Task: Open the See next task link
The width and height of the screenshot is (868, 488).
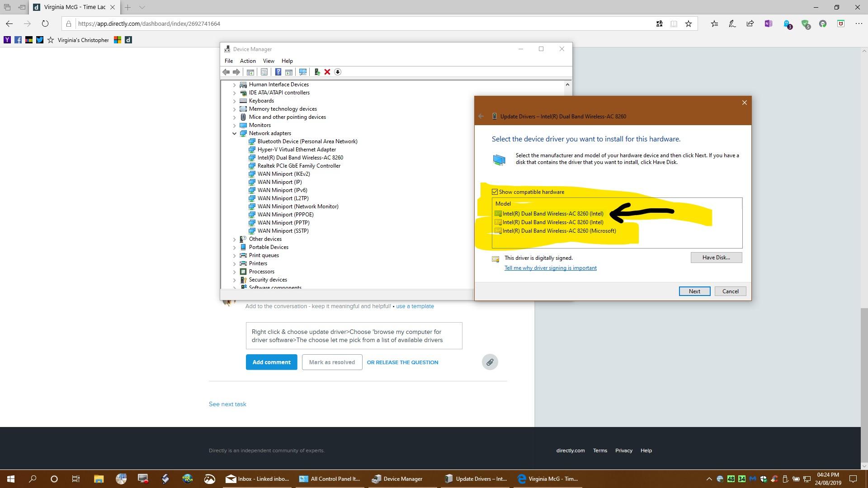Action: [x=227, y=404]
